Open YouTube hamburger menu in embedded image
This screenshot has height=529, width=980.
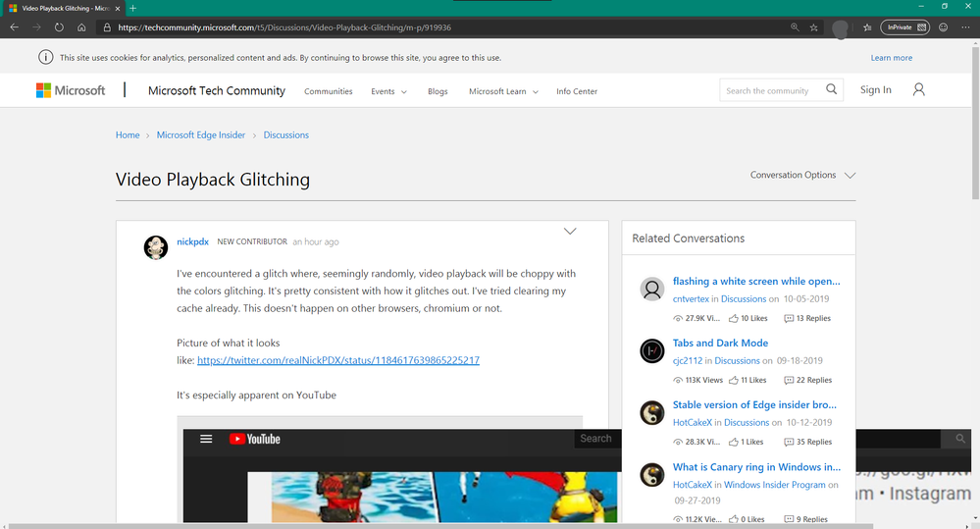206,439
